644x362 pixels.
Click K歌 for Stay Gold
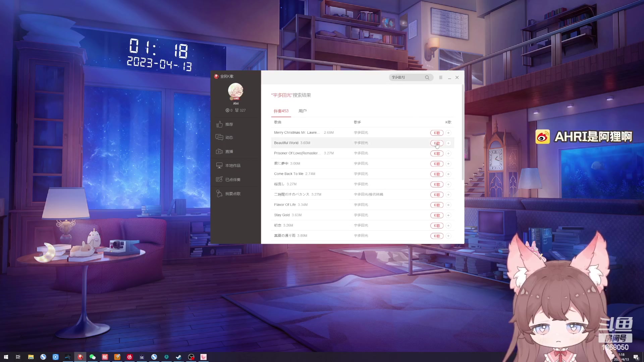[x=437, y=216]
